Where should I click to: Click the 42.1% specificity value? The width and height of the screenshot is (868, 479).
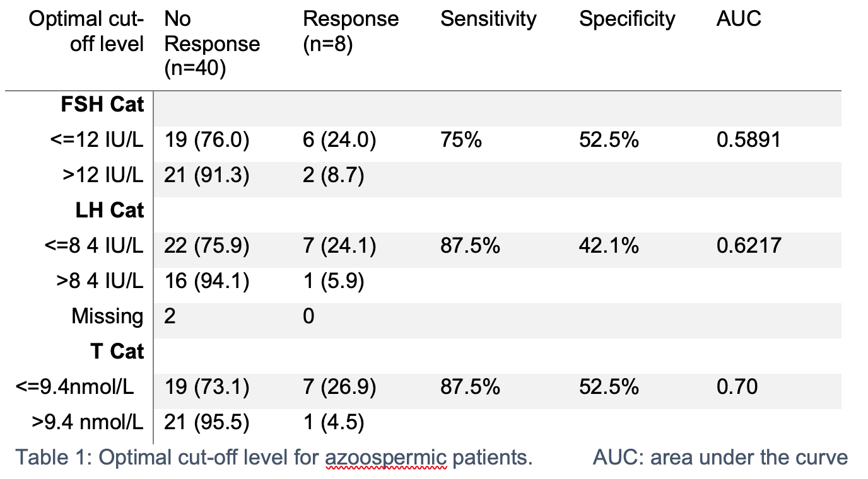click(x=609, y=245)
